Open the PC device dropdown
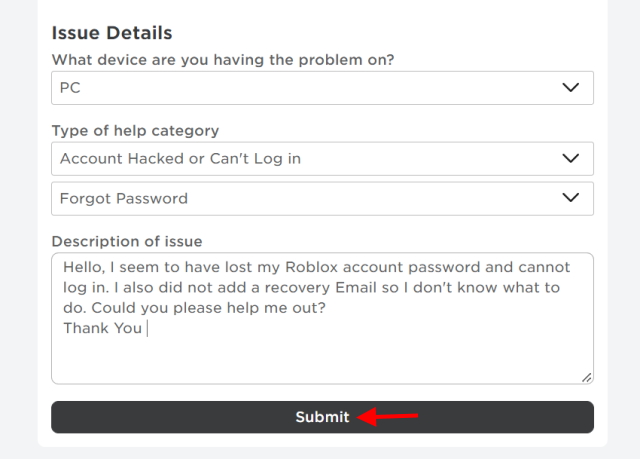 [x=300, y=88]
